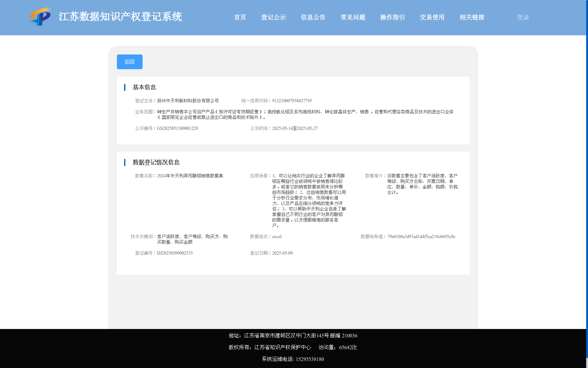This screenshot has width=588, height=368.
Task: Select the 数据简介 description paragraph
Action: pyautogui.click(x=422, y=184)
